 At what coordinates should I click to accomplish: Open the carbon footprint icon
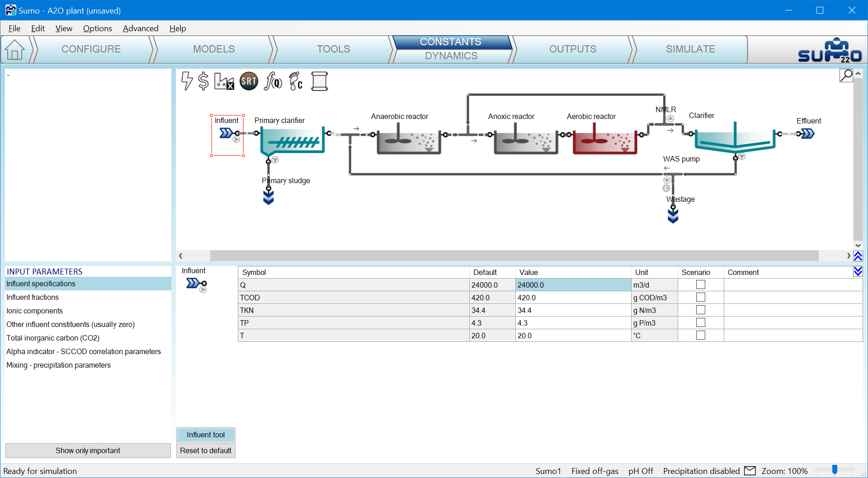296,81
